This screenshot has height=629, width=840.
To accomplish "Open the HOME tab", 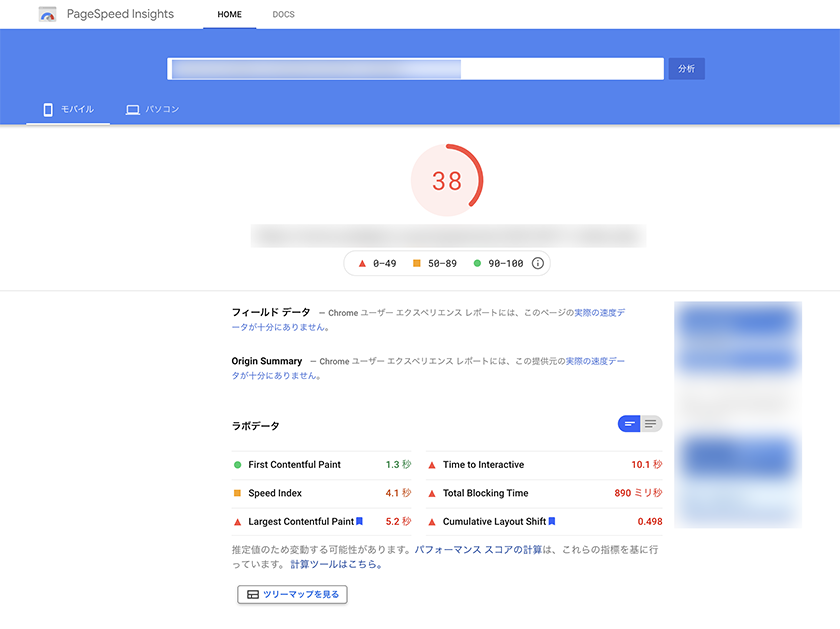I will pyautogui.click(x=229, y=14).
